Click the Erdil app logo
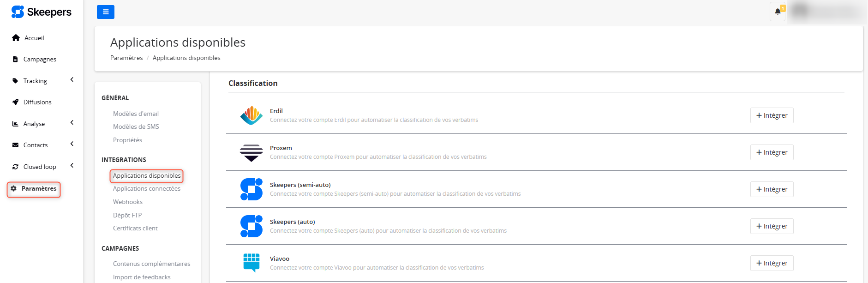Image resolution: width=868 pixels, height=283 pixels. [251, 115]
